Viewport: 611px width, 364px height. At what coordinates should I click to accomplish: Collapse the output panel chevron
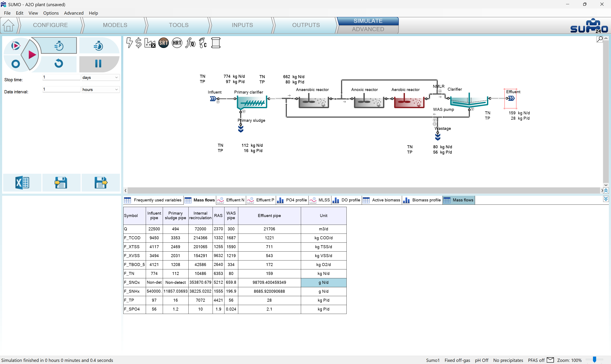(606, 199)
